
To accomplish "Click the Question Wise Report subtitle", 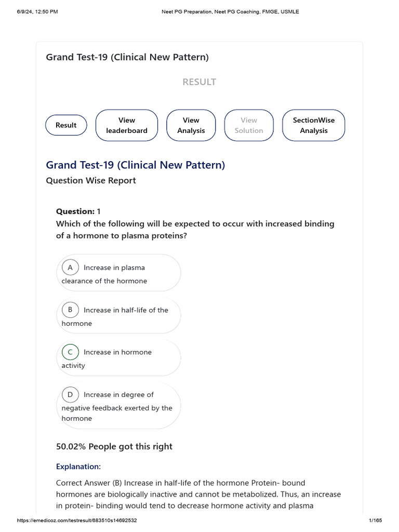I will (91, 180).
